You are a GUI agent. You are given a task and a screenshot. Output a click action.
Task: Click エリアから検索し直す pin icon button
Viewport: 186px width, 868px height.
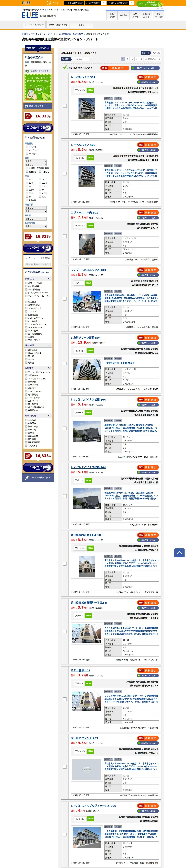click(x=38, y=477)
